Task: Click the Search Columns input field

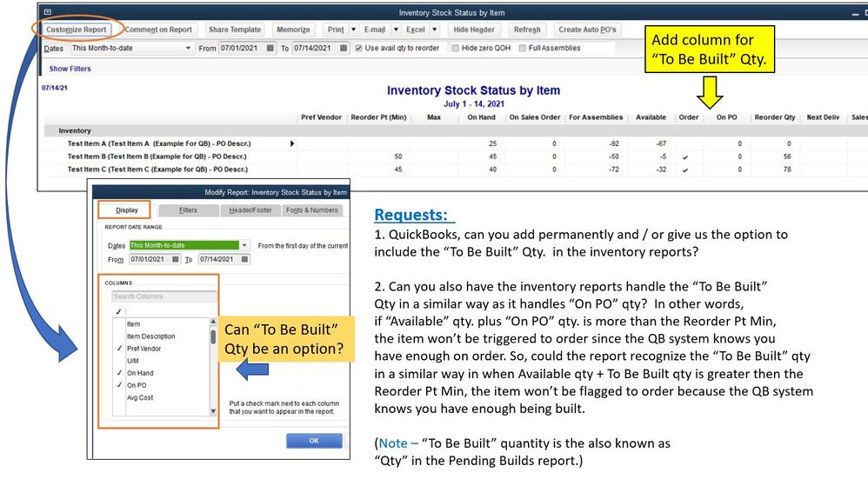Action: pyautogui.click(x=164, y=296)
